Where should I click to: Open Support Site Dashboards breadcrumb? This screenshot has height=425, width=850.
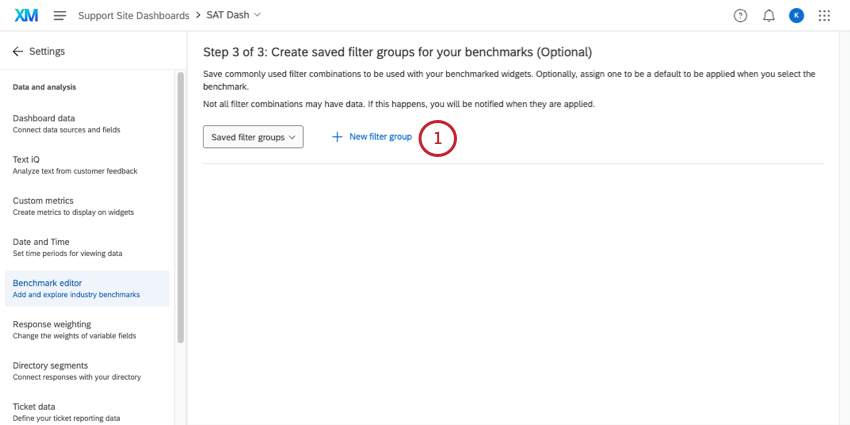(x=133, y=15)
